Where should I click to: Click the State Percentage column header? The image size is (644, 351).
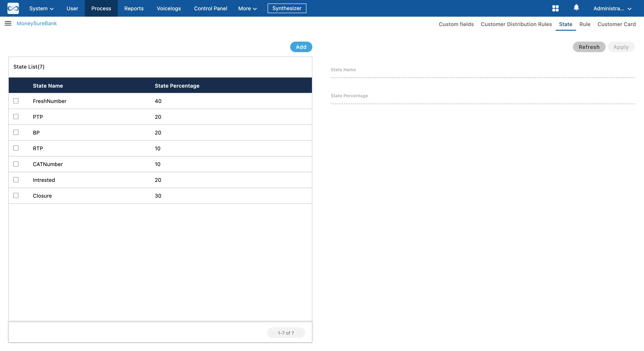pos(177,86)
